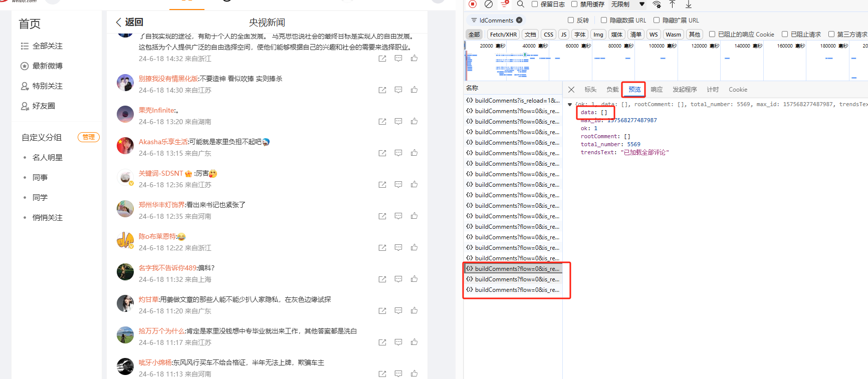The height and width of the screenshot is (379, 868).
Task: Select the 预览 preview tab
Action: [x=634, y=90]
